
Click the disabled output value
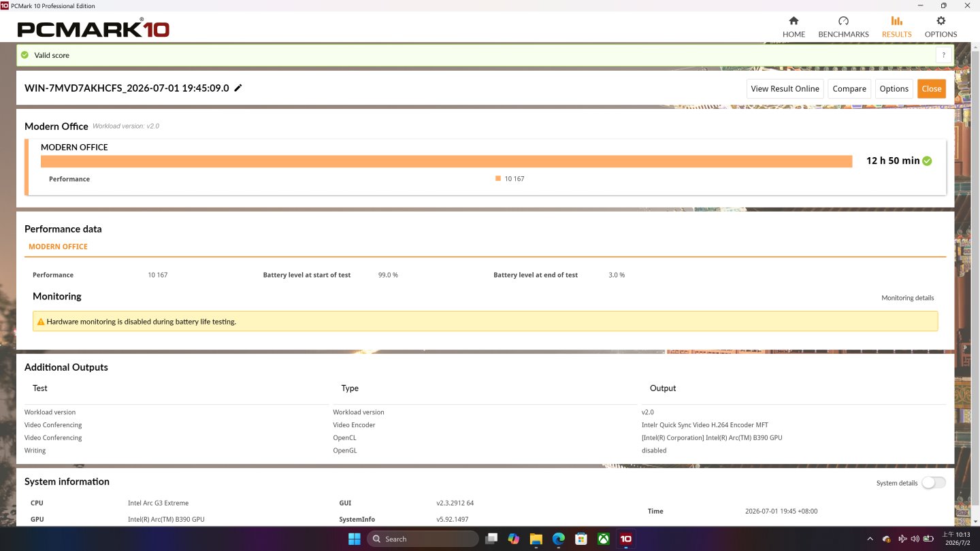(654, 450)
